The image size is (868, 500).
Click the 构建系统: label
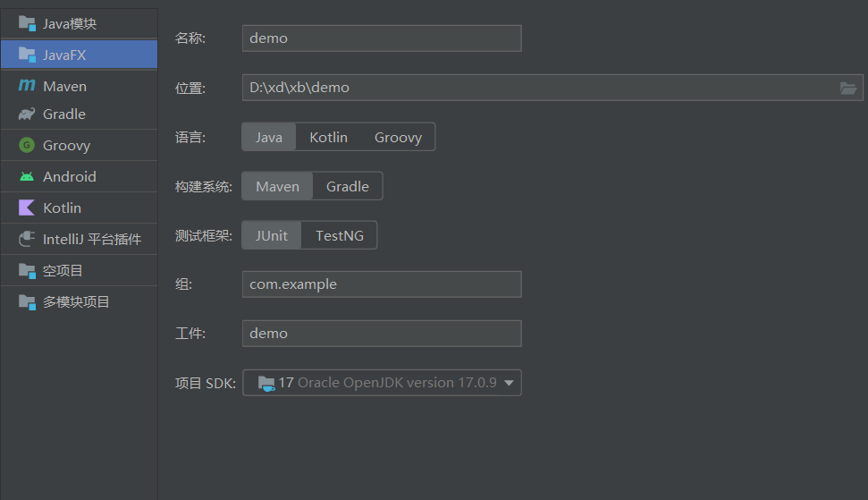pyautogui.click(x=203, y=187)
